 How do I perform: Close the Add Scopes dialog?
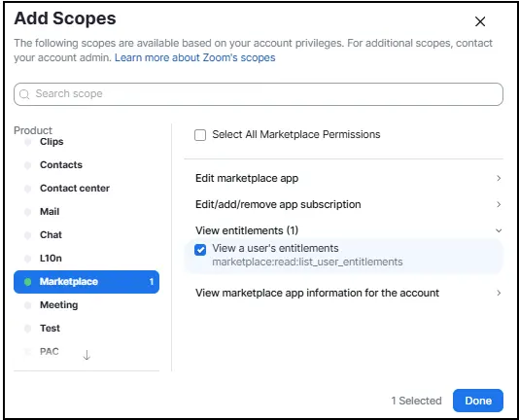pos(480,21)
